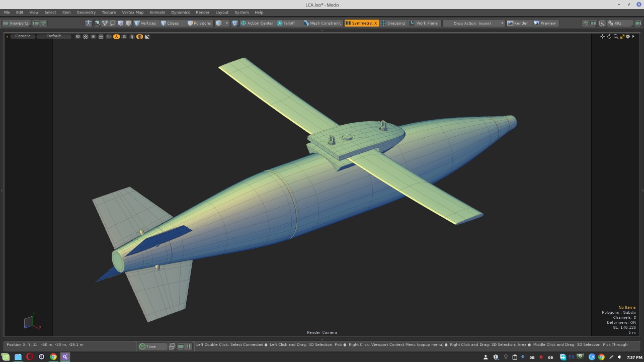Click the Modo taskbar icon
This screenshot has width=644, height=362.
coord(65,357)
